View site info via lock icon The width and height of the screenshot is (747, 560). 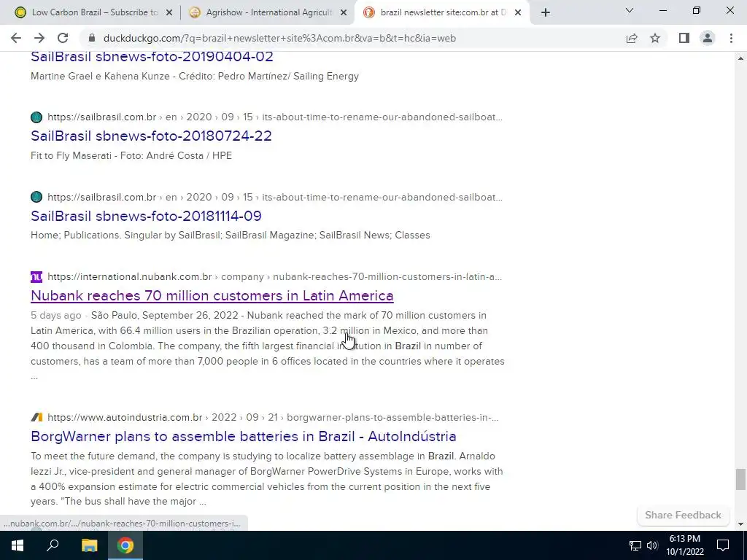(92, 38)
